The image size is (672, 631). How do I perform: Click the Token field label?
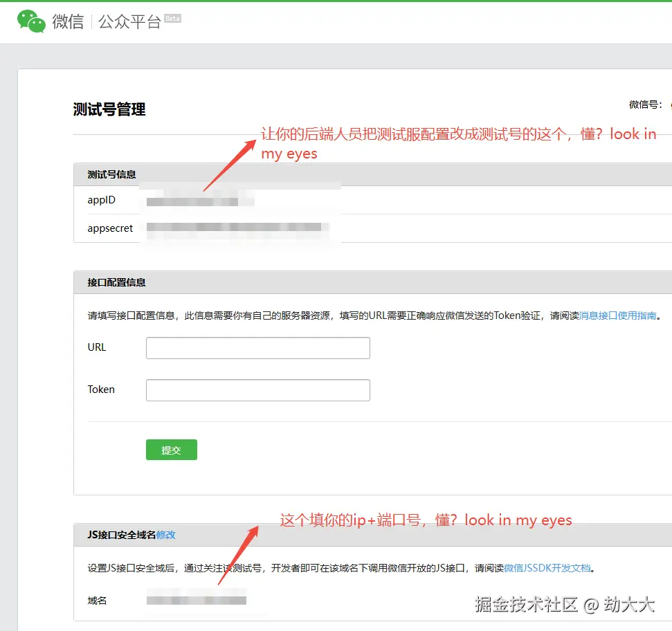(101, 390)
